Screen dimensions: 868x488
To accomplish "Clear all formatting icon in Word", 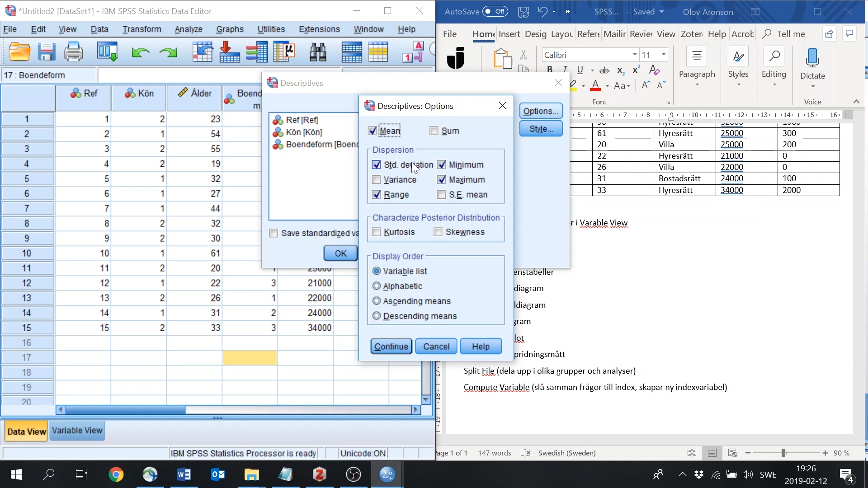I will [x=654, y=70].
